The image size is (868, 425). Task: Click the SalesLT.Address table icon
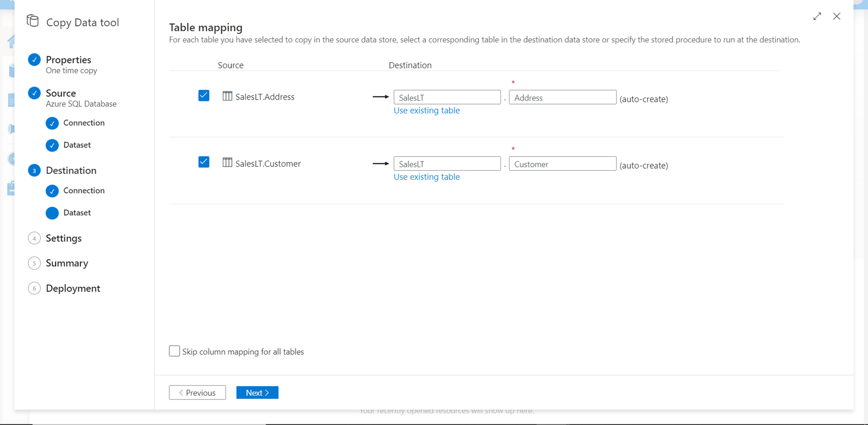(x=227, y=96)
